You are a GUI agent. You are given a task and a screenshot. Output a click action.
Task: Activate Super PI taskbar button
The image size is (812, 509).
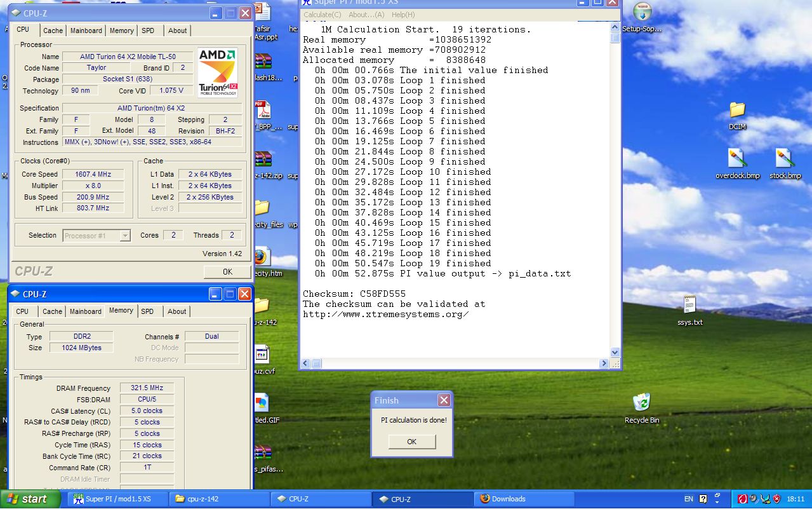(x=118, y=499)
